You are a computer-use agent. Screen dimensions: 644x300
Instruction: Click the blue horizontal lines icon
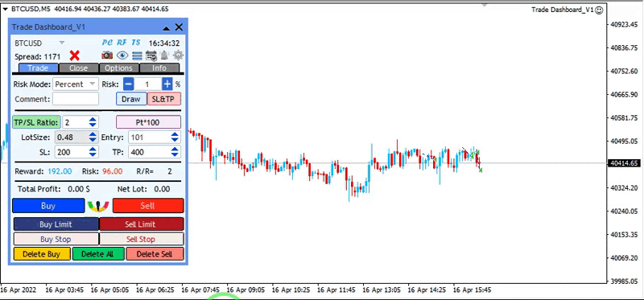tap(137, 55)
